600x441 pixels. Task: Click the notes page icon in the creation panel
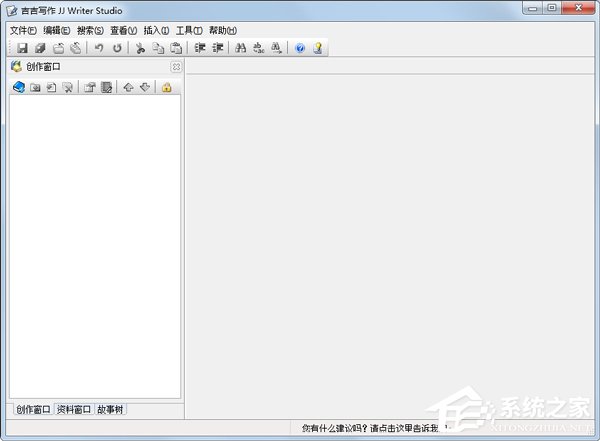pyautogui.click(x=106, y=87)
